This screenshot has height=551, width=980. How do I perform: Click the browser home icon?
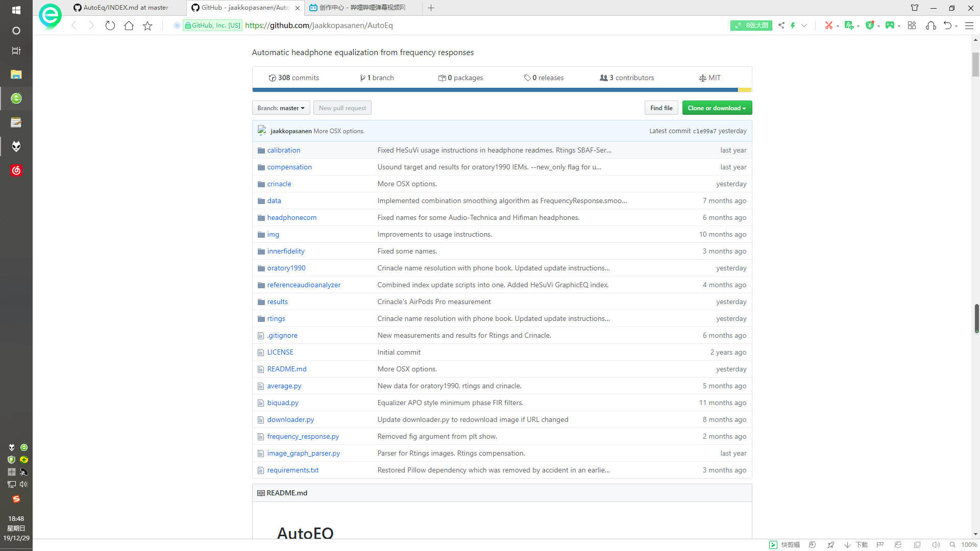pyautogui.click(x=129, y=26)
